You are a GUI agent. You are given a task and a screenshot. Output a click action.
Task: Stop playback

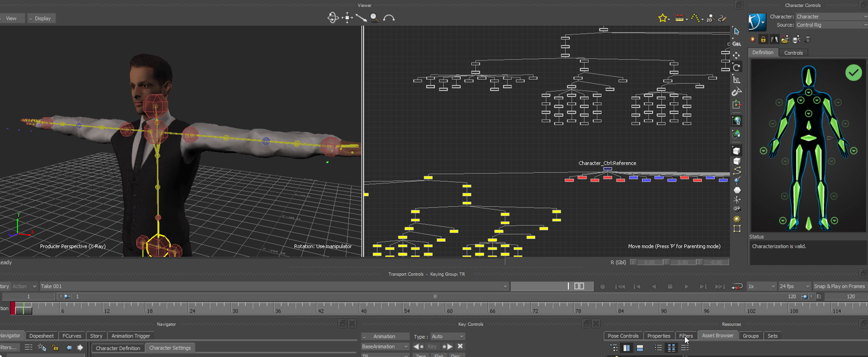click(670, 286)
